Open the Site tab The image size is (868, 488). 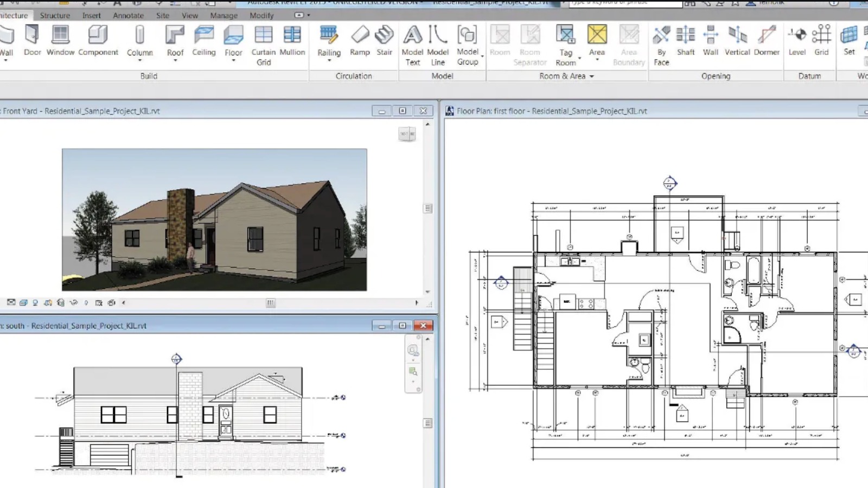[x=163, y=15]
